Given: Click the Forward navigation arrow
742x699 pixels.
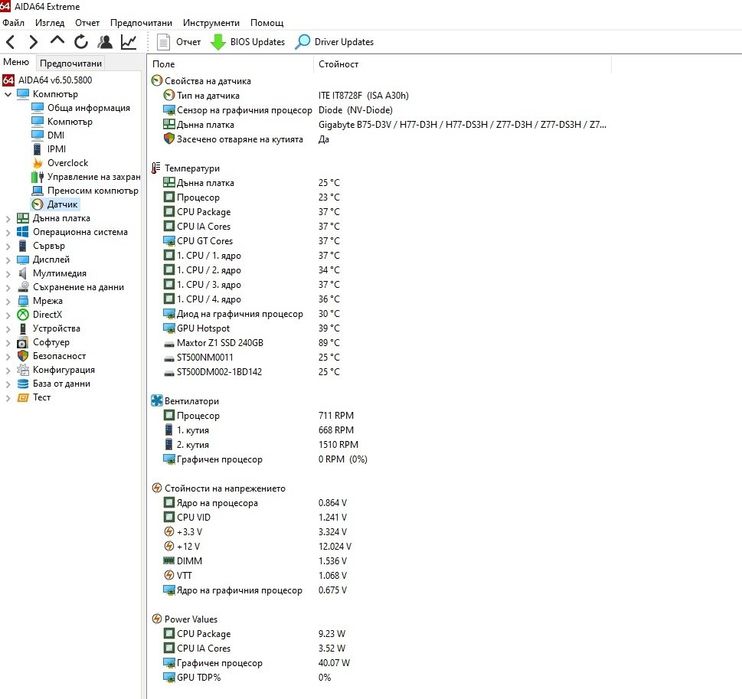Looking at the screenshot, I should click(x=33, y=42).
